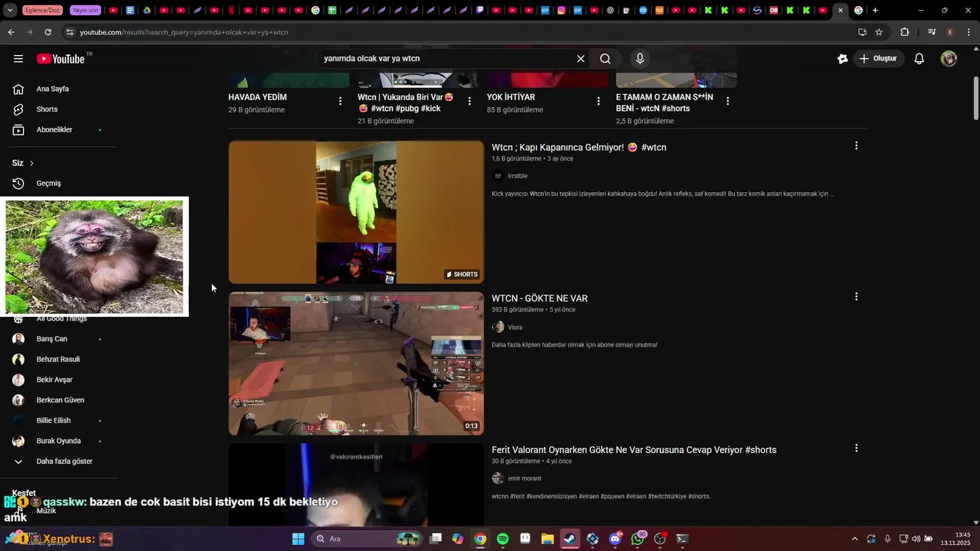Open the Oluştur create button

(878, 59)
